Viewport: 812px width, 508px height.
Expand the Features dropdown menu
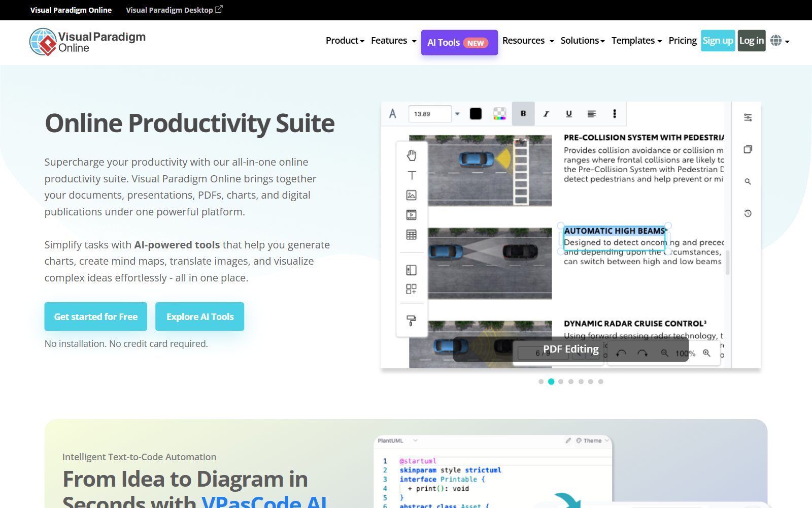coord(394,41)
